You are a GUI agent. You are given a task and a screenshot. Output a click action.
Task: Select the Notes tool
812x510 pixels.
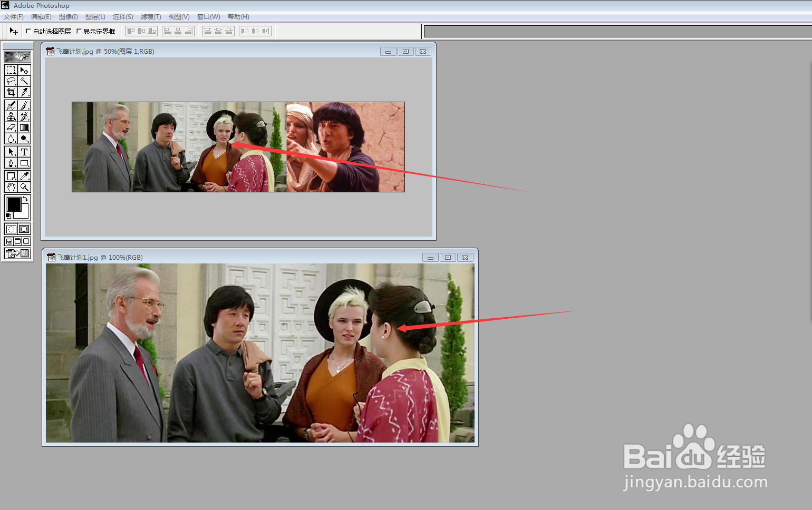pyautogui.click(x=11, y=176)
